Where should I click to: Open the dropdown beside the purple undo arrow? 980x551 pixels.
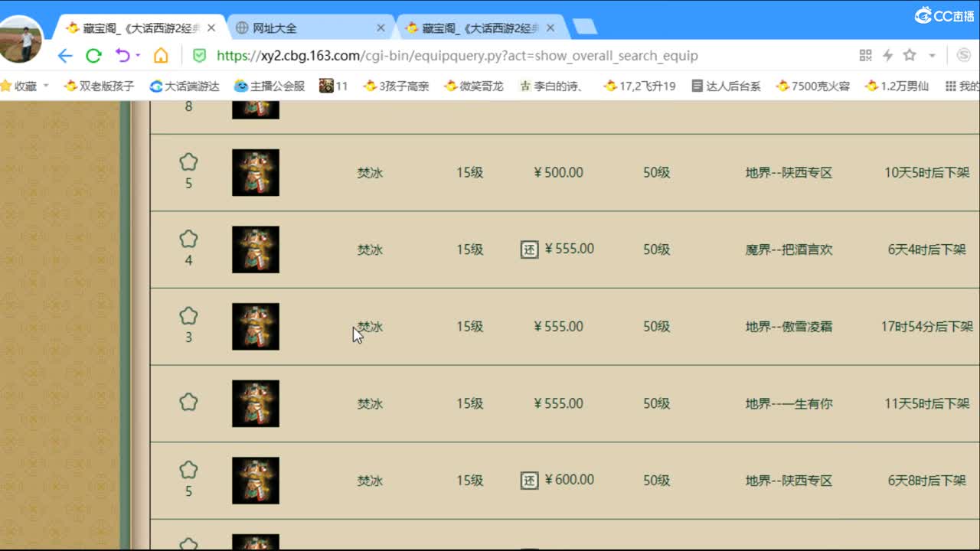(138, 55)
